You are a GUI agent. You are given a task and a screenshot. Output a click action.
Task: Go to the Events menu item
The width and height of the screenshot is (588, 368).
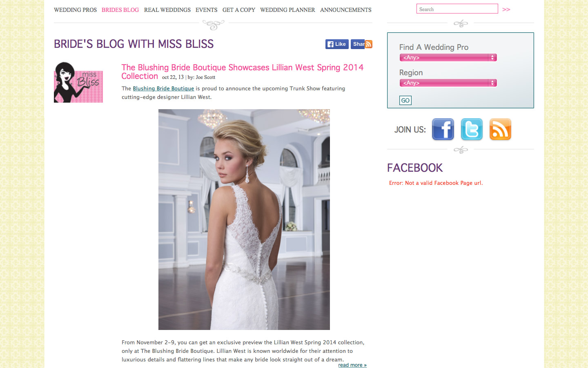pos(206,10)
